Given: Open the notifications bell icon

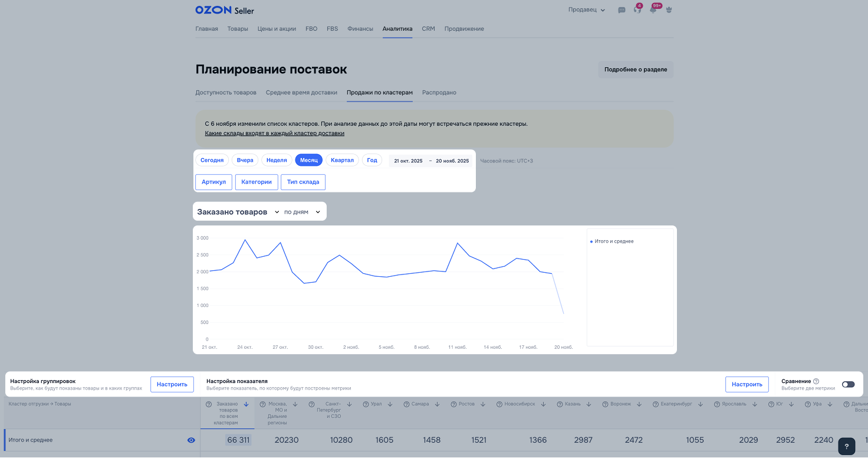Looking at the screenshot, I should [x=653, y=10].
